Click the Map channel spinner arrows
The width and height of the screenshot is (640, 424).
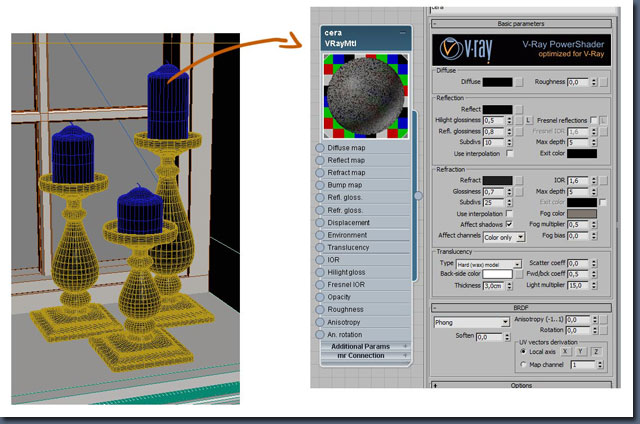coord(600,365)
